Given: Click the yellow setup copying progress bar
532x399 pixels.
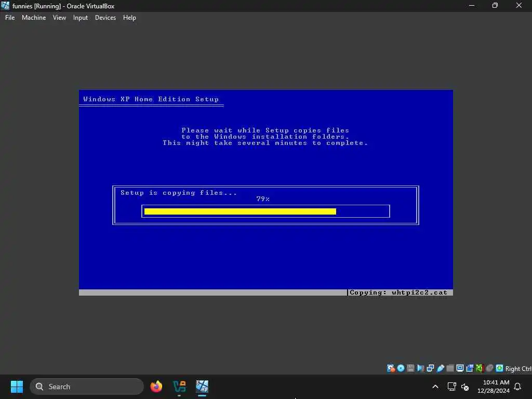Looking at the screenshot, I should (240, 211).
